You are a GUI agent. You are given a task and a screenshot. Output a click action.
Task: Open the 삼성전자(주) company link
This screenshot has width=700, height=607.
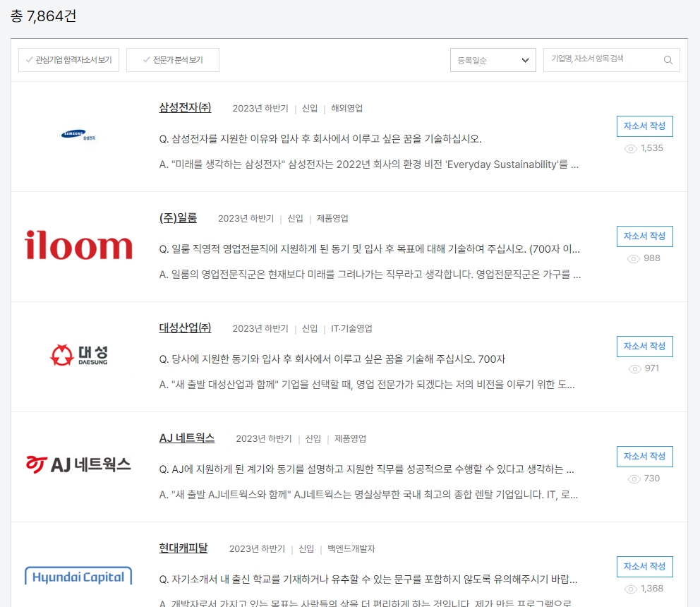click(185, 107)
